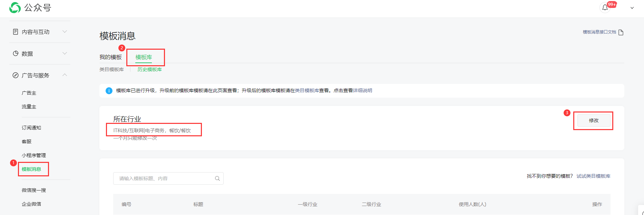This screenshot has width=644, height=215.
Task: Follow 类目模板库 link in the notice
Action: tap(307, 90)
